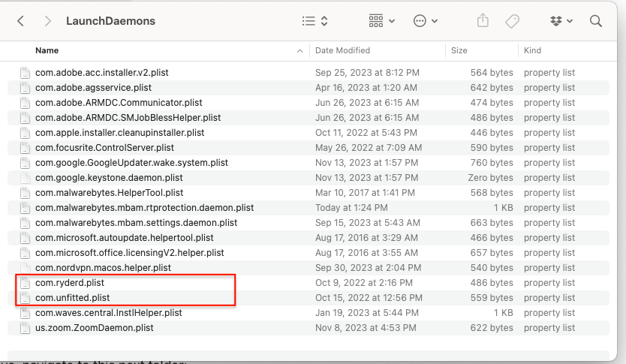
Task: Click the tag icon in toolbar
Action: click(512, 21)
